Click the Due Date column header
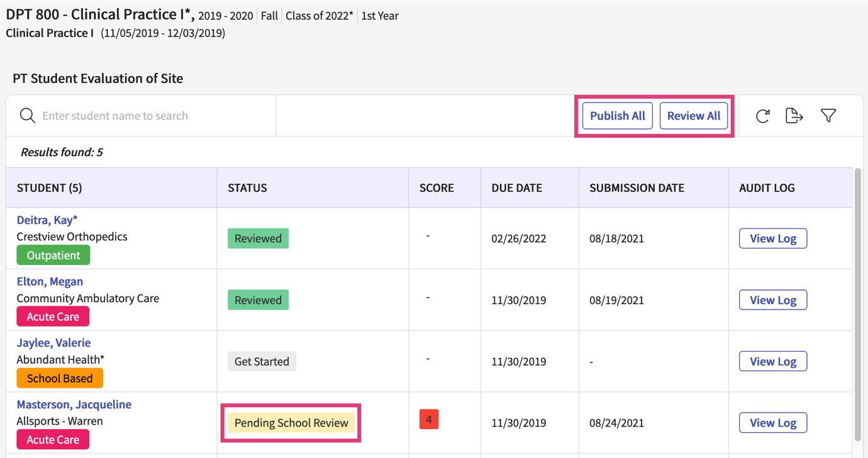Screen dimensions: 868x458 click(x=516, y=188)
